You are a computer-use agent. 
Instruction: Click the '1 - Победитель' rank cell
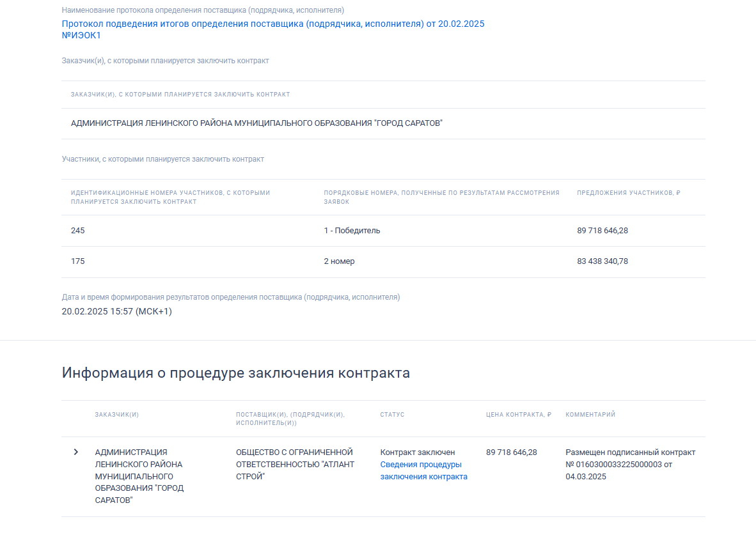point(352,231)
